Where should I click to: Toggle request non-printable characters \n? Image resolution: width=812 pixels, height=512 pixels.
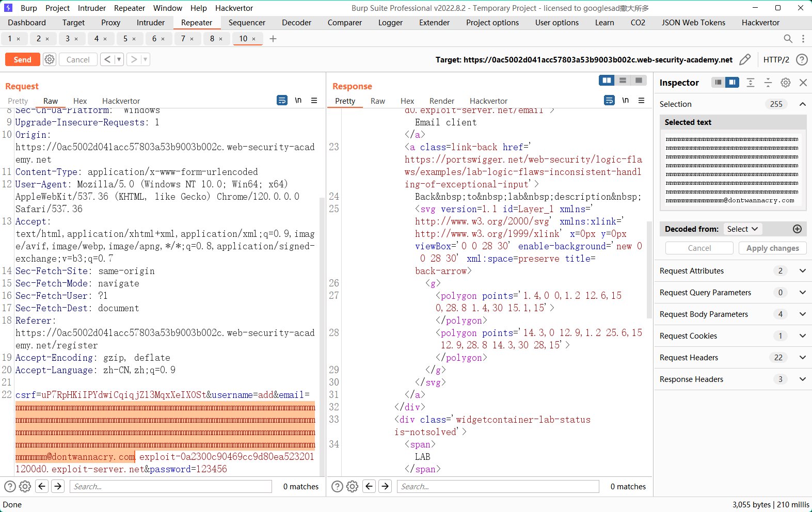[x=298, y=100]
